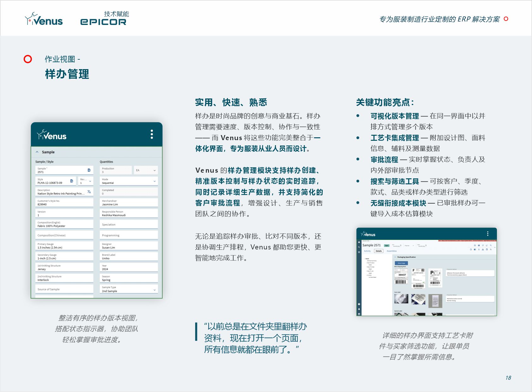532x392 pixels.
Task: Select Co-Parts Detail in the tree
Action: click(x=372, y=277)
